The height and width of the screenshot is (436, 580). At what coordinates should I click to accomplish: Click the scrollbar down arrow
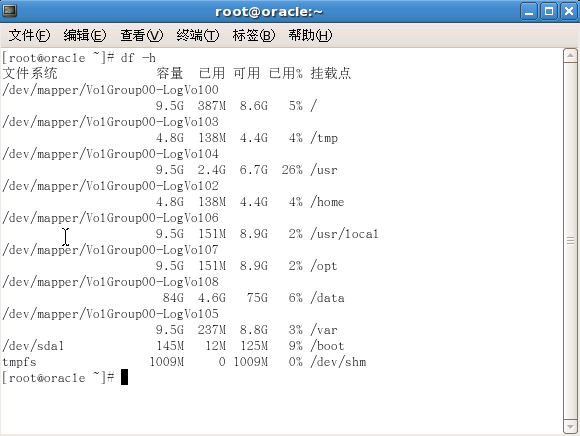[570, 426]
